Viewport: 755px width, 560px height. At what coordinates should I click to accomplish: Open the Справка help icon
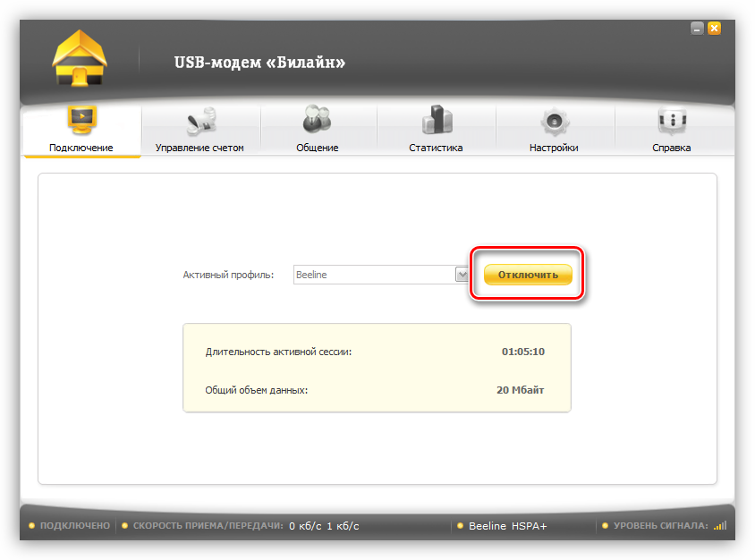pyautogui.click(x=671, y=121)
